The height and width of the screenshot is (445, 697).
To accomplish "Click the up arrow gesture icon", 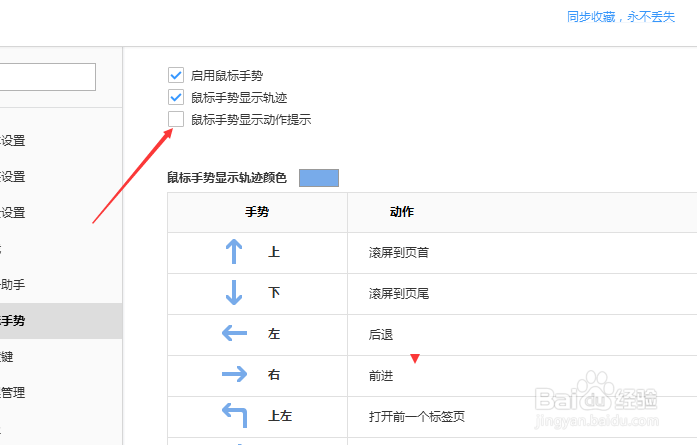I will click(x=234, y=252).
